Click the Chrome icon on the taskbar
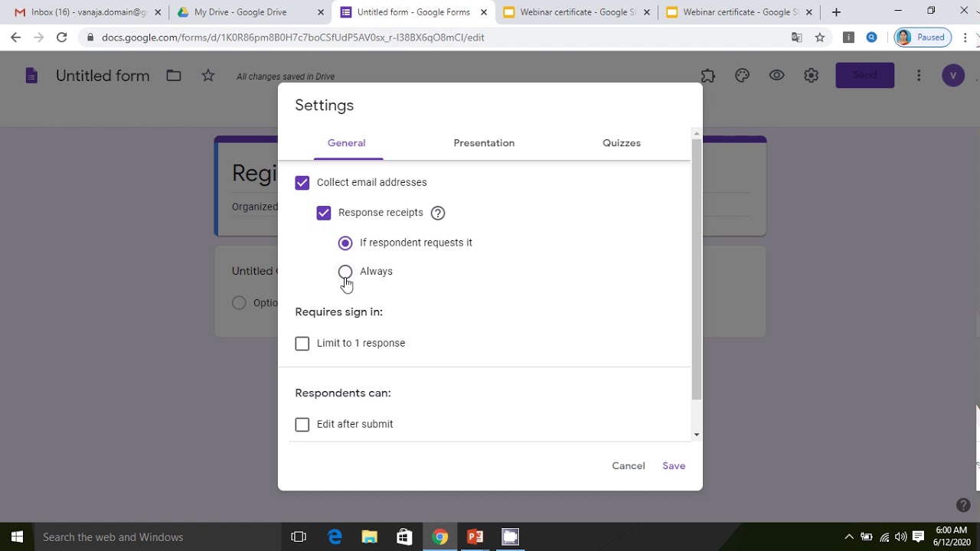The width and height of the screenshot is (980, 551). [x=439, y=537]
